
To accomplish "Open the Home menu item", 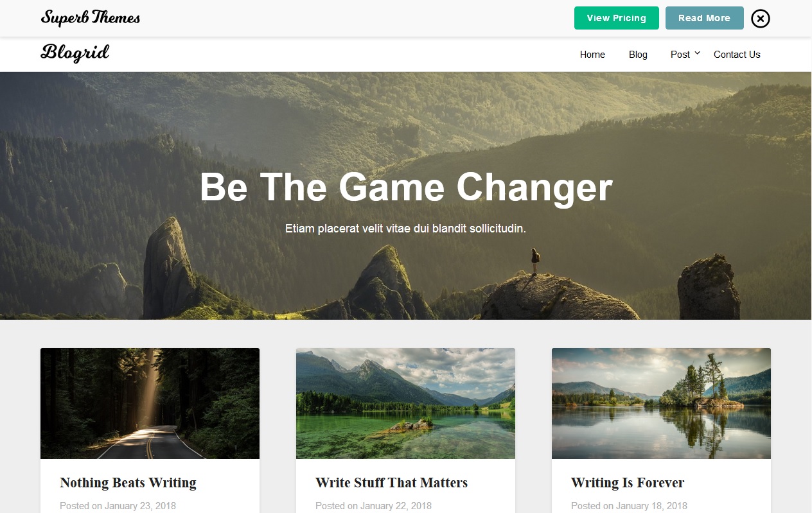I will pyautogui.click(x=592, y=55).
